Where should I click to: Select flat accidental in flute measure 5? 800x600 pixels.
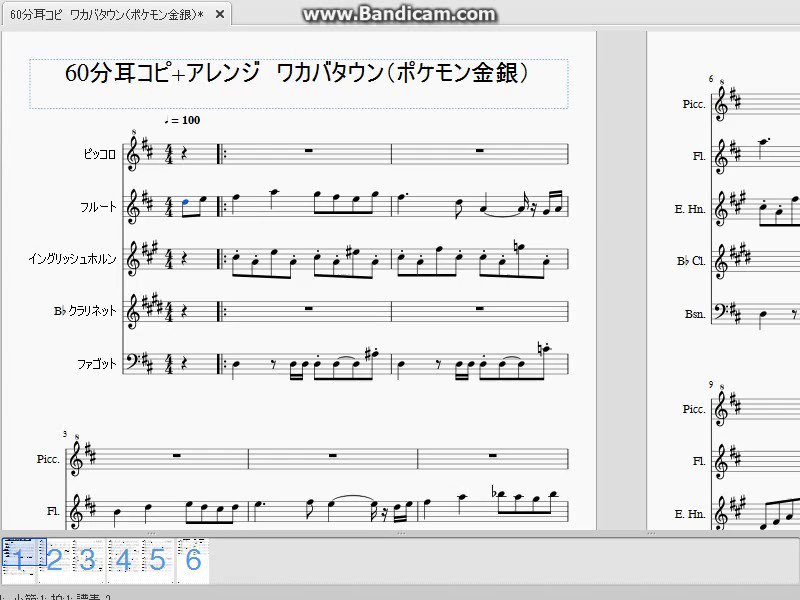pos(493,492)
